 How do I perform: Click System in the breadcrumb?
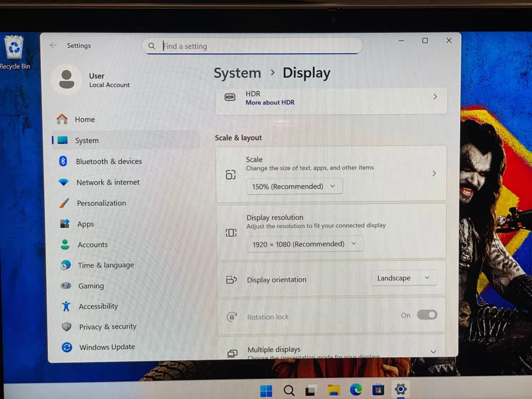pyautogui.click(x=237, y=73)
